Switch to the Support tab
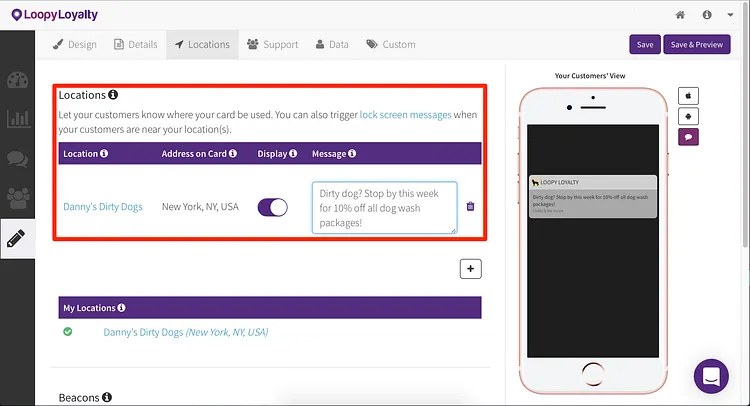This screenshot has width=750, height=406. click(273, 44)
